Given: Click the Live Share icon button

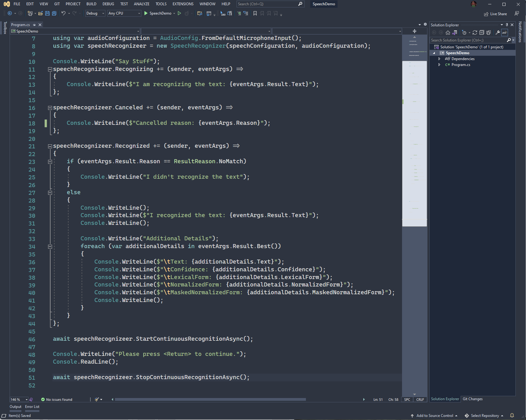Looking at the screenshot, I should click(495, 14).
